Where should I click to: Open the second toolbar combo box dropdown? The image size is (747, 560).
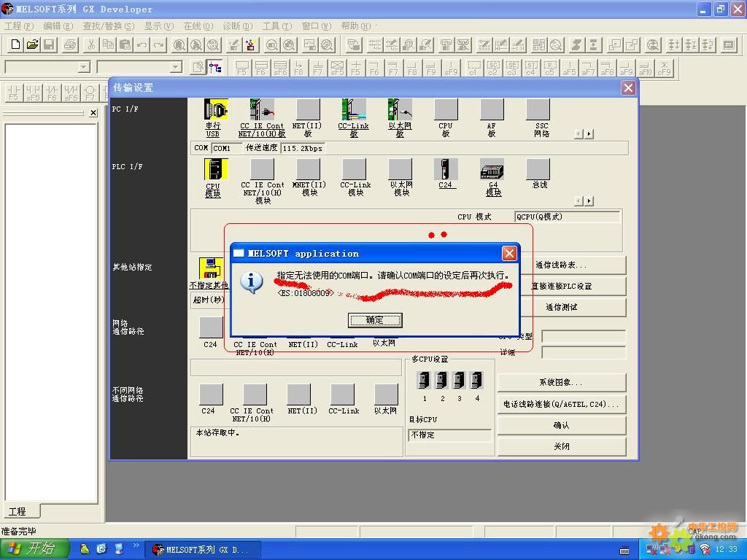coord(176,66)
